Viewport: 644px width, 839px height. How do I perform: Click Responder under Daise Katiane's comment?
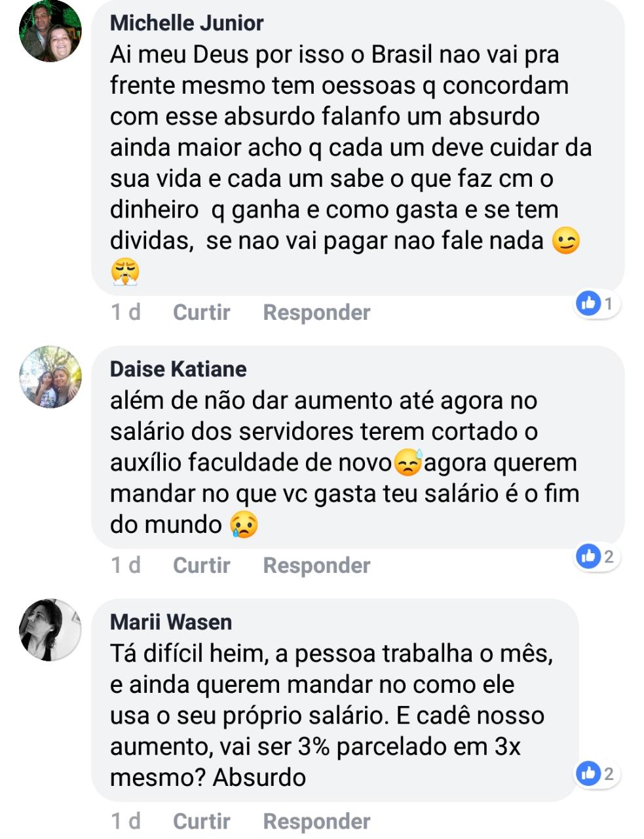click(x=316, y=565)
